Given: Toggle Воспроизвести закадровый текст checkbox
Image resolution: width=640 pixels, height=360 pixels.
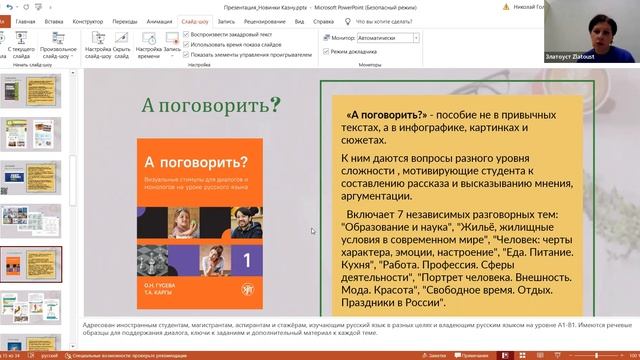Looking at the screenshot, I should pyautogui.click(x=186, y=34).
